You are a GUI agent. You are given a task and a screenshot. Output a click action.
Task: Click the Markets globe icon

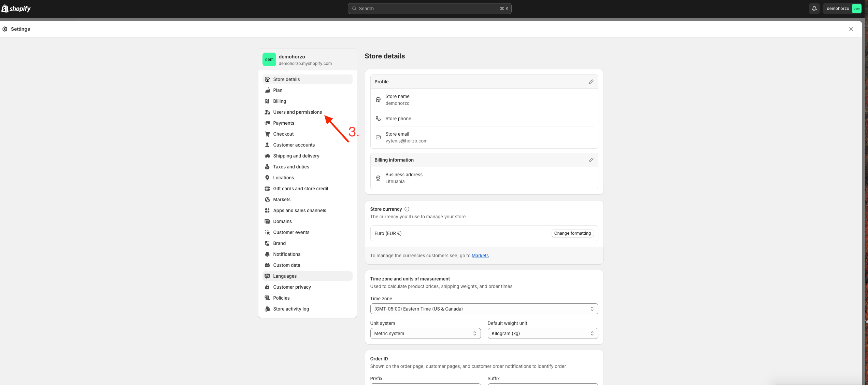click(x=267, y=200)
